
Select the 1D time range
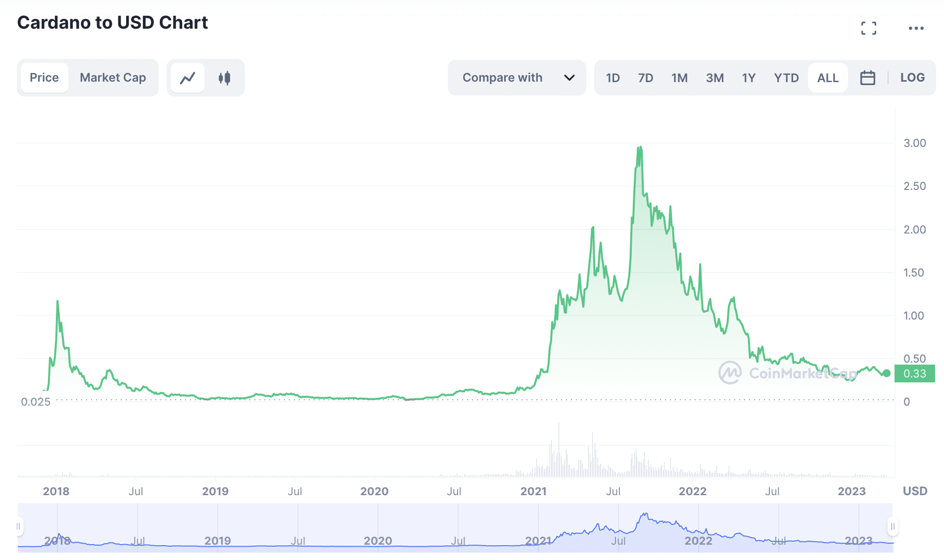[613, 78]
